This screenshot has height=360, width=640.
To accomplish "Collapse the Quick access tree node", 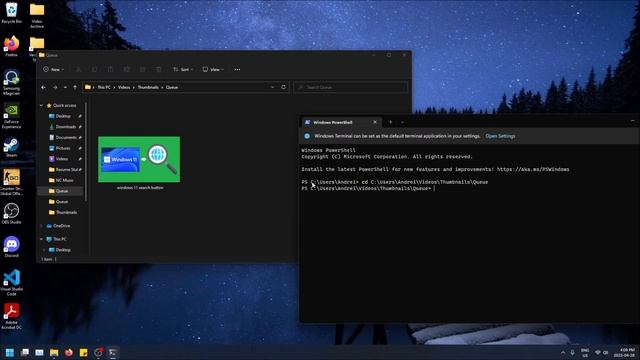I will 41,105.
